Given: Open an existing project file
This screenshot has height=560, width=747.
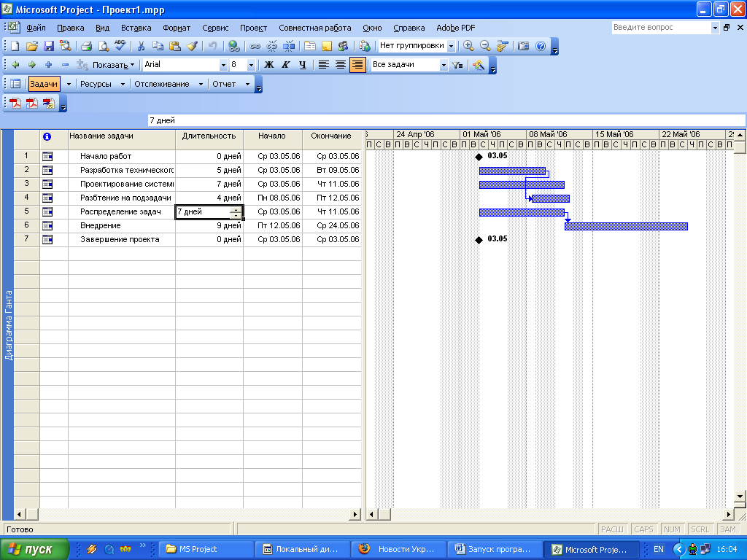Looking at the screenshot, I should (x=31, y=46).
